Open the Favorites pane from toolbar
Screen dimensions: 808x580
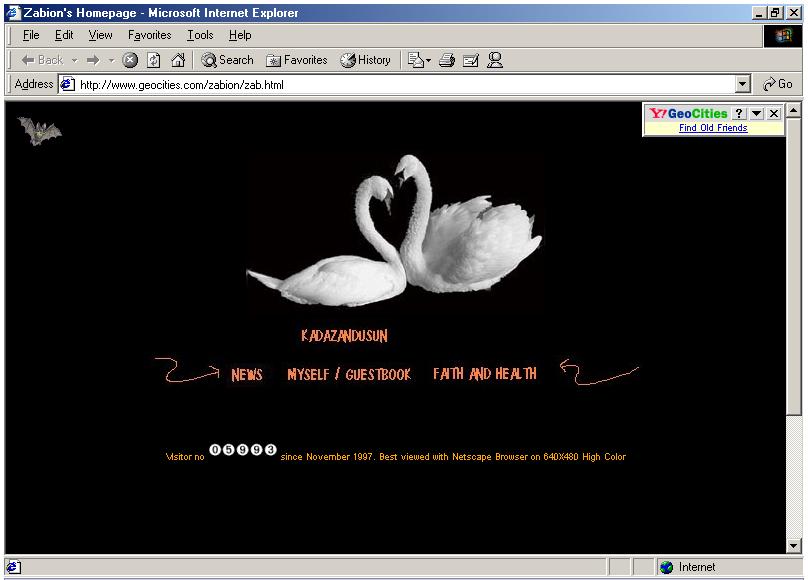click(296, 60)
